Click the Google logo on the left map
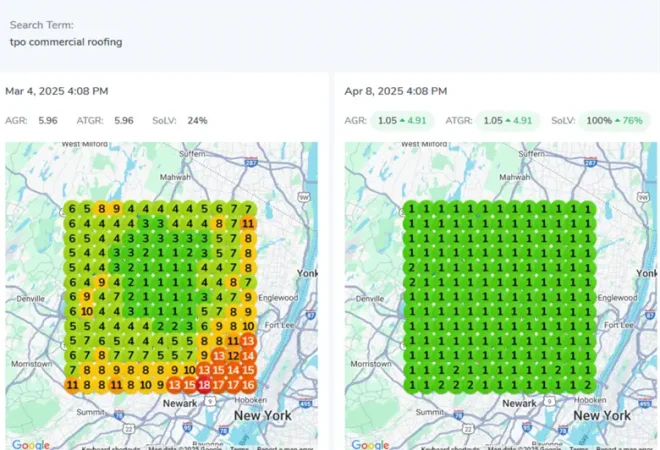Screen dimensions: 660x450 click(x=30, y=443)
